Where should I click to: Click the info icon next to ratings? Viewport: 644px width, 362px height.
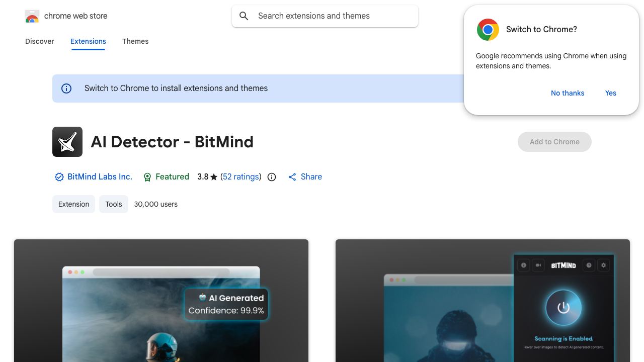pos(272,177)
